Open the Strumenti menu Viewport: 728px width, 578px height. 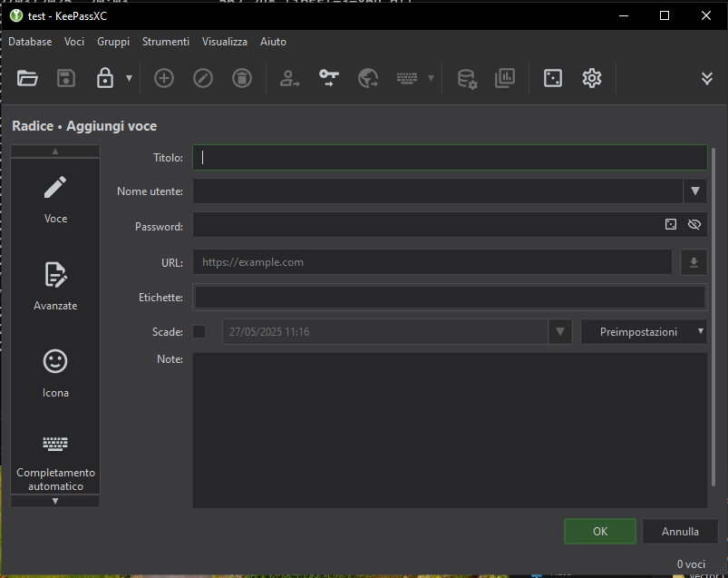point(166,42)
